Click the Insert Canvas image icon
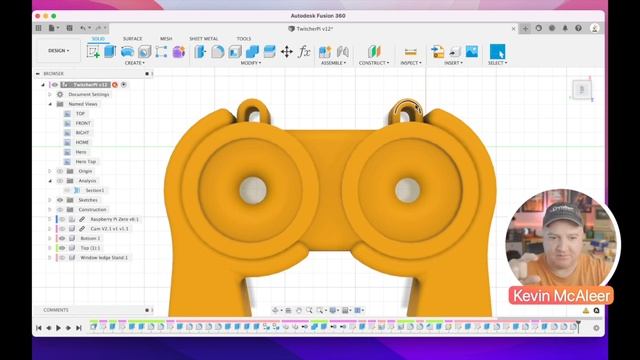The image size is (640, 360). (472, 51)
